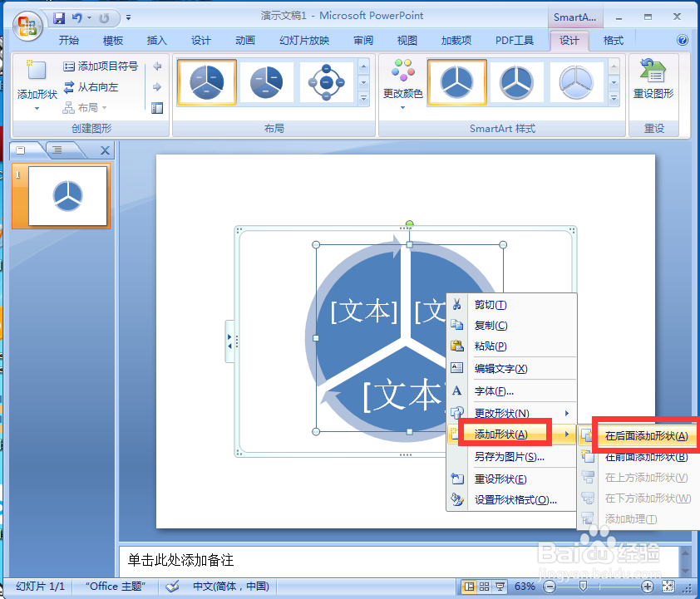
Task: Switch to the outline pane tab
Action: [57, 150]
